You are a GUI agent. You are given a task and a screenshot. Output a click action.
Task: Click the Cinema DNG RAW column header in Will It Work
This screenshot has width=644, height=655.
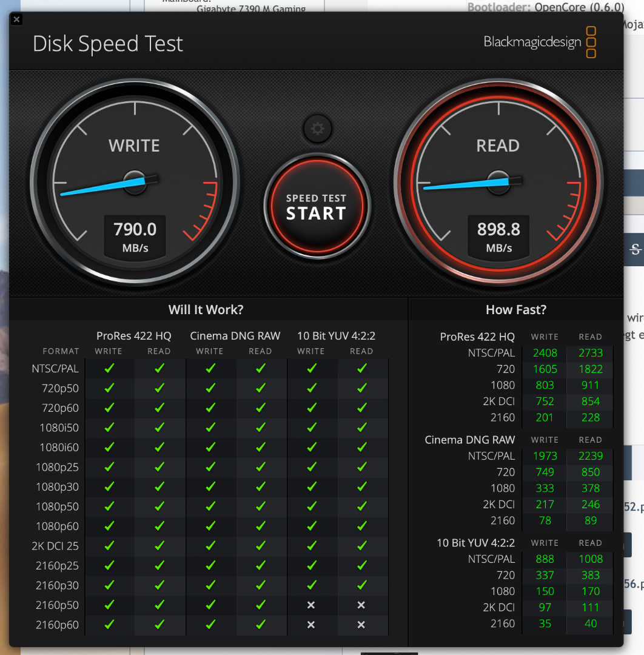point(235,336)
